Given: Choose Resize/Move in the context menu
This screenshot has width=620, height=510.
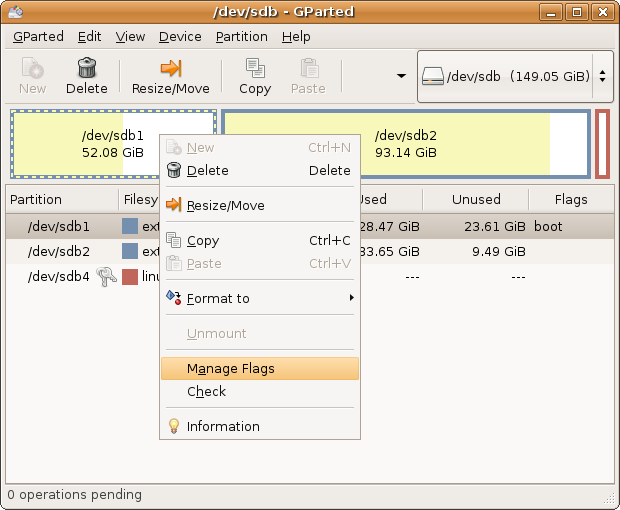Looking at the screenshot, I should point(260,205).
